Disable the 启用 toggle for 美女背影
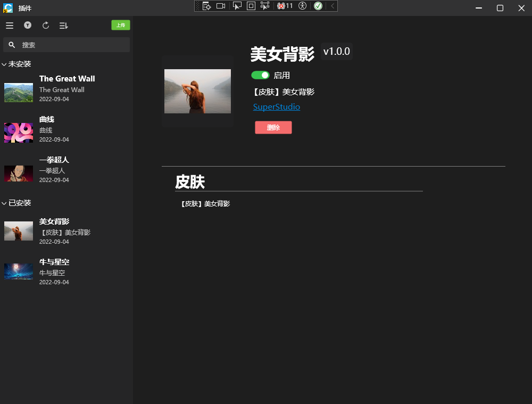This screenshot has height=404, width=532. pos(261,75)
